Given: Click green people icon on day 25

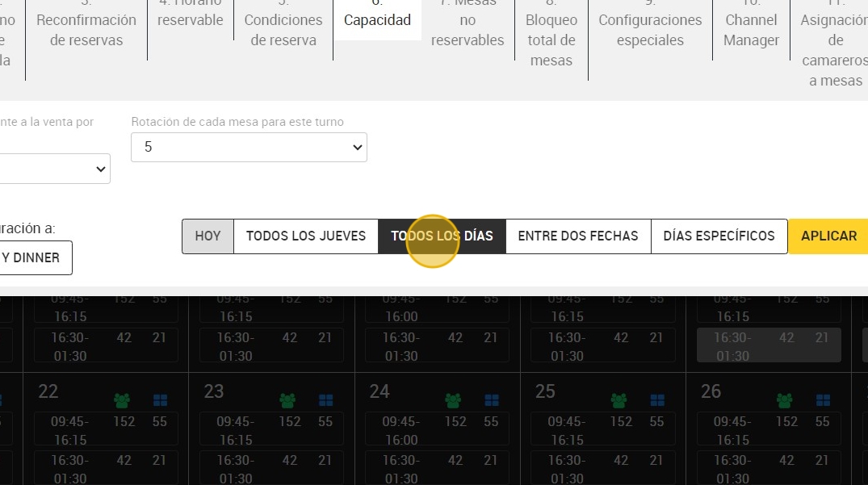Looking at the screenshot, I should coord(619,399).
